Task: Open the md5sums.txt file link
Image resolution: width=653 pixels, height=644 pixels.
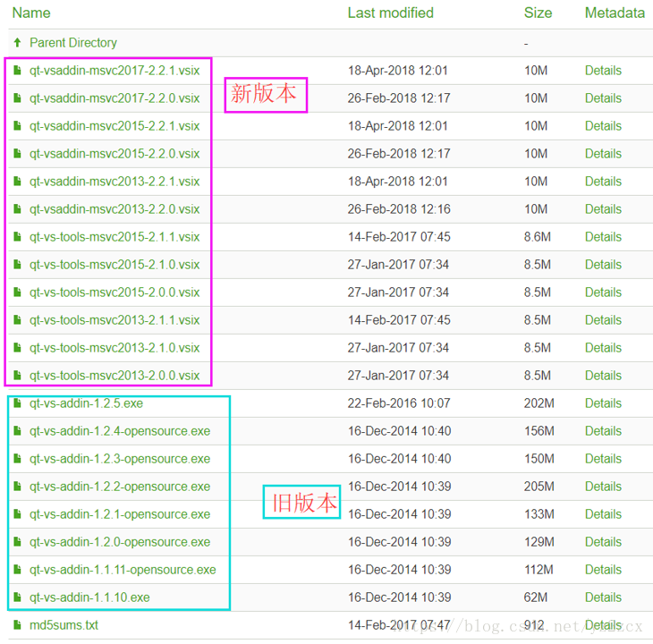Action: coord(64,625)
